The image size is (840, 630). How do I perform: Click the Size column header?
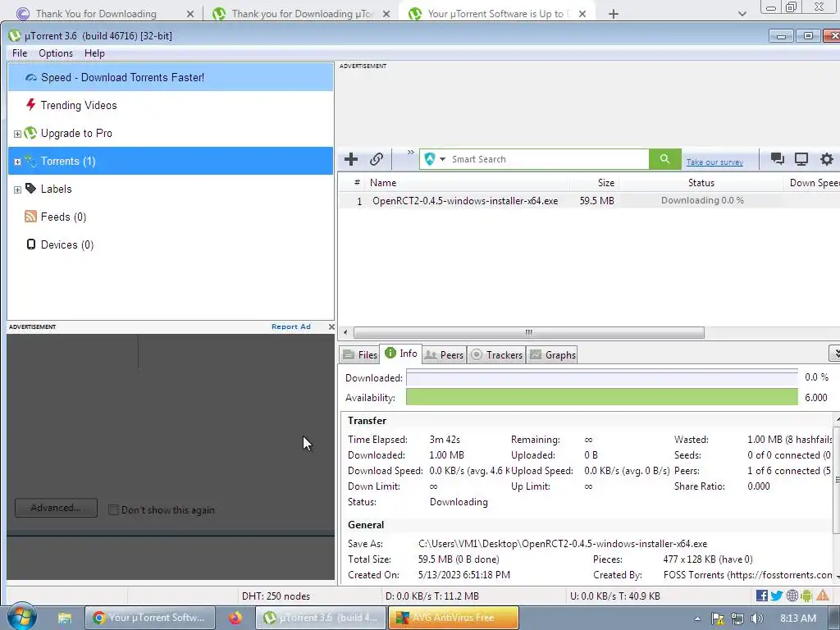pyautogui.click(x=594, y=183)
